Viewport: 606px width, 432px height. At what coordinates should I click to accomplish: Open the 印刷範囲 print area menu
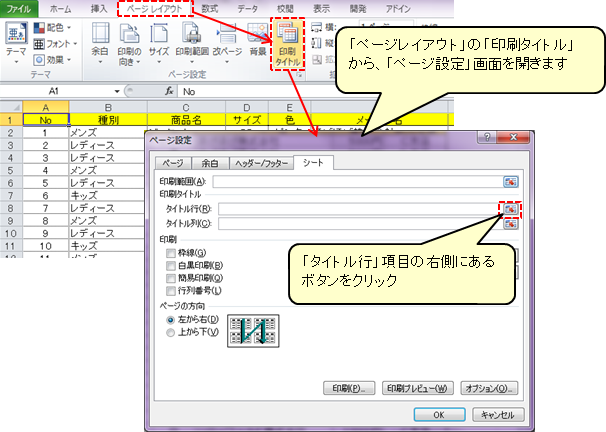(x=192, y=43)
